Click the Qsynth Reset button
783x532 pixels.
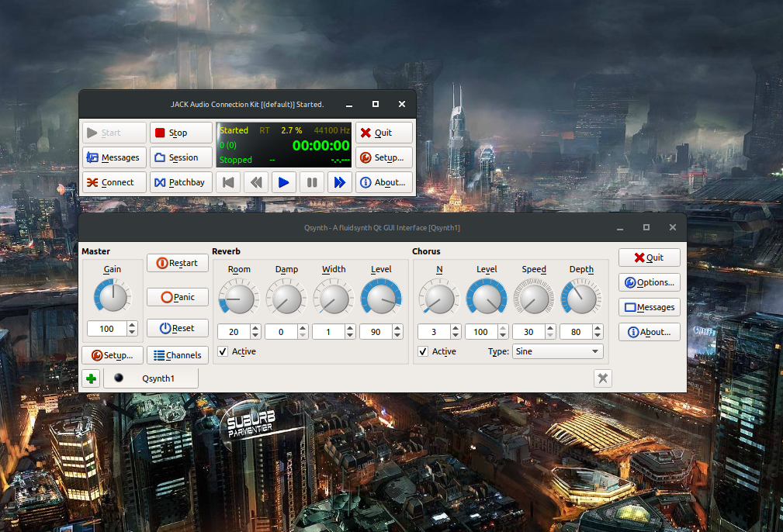177,328
